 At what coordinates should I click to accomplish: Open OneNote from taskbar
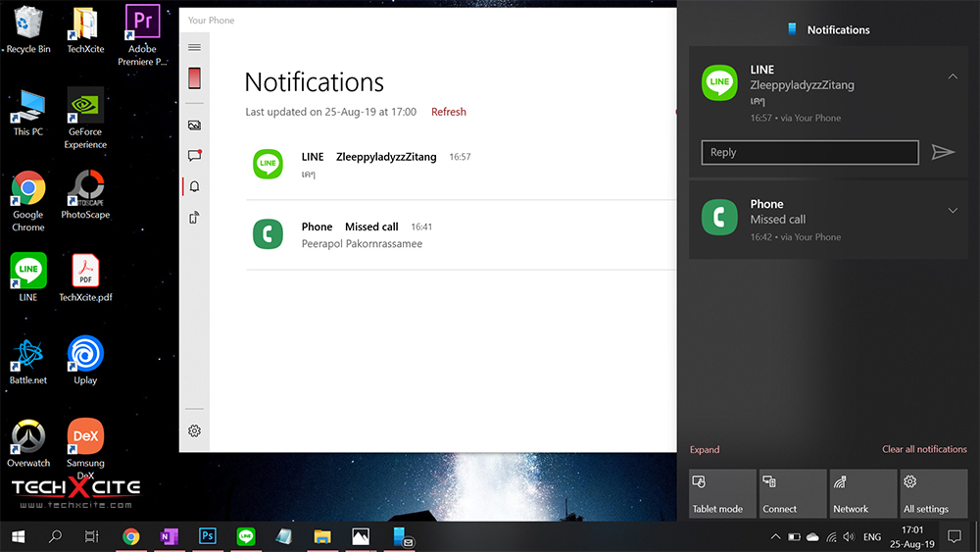click(x=169, y=536)
